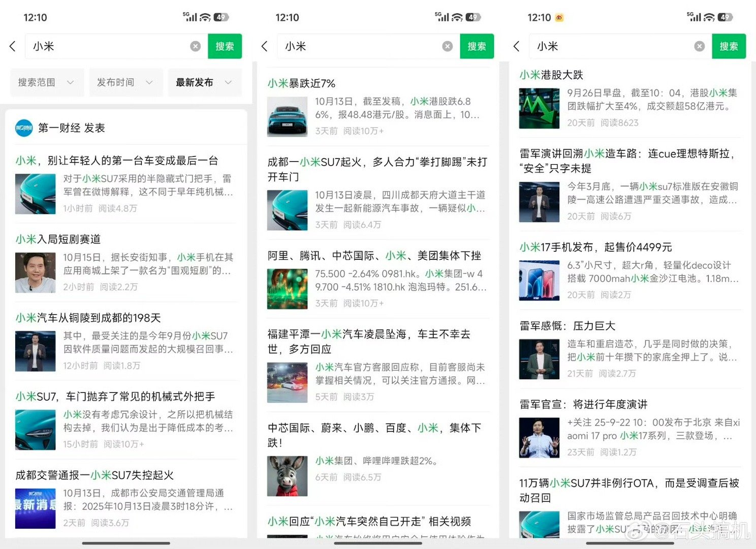The width and height of the screenshot is (756, 549).
Task: Clear search text on the 小米港股大跌 results screen
Action: pyautogui.click(x=700, y=46)
